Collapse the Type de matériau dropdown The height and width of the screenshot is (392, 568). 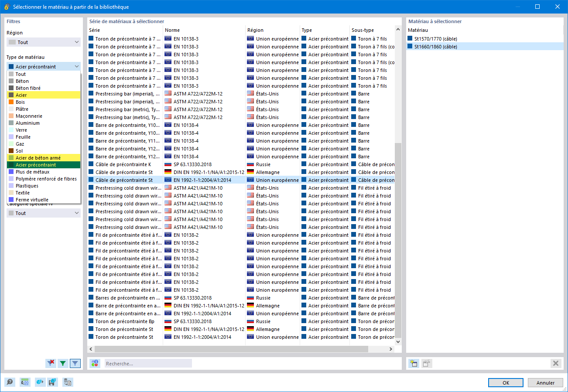(44, 67)
